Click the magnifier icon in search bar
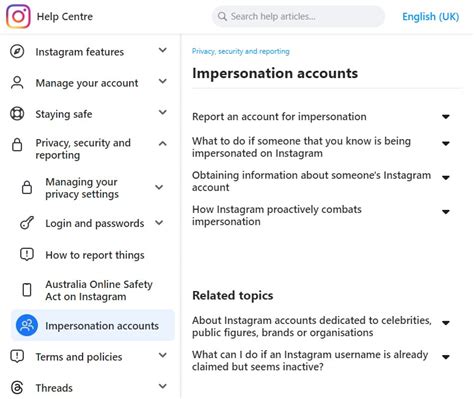Screen dimensions: 474x399 [222, 16]
